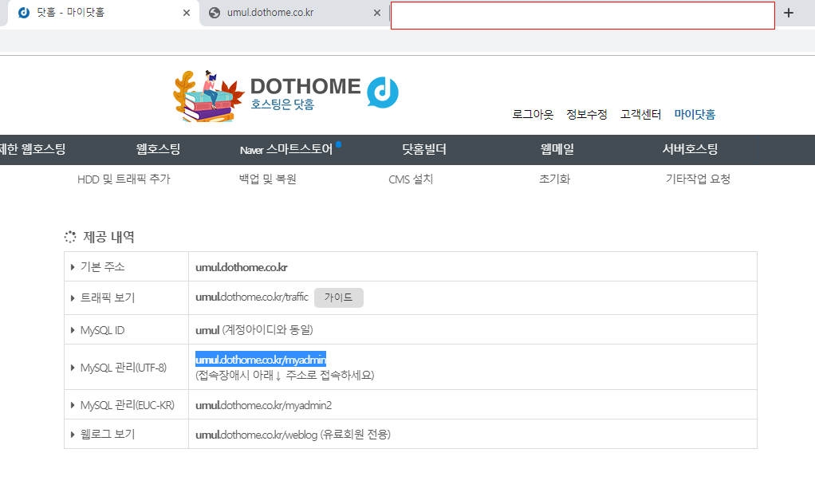Click the DOTHOME logo text
This screenshot has width=815, height=504.
click(305, 86)
